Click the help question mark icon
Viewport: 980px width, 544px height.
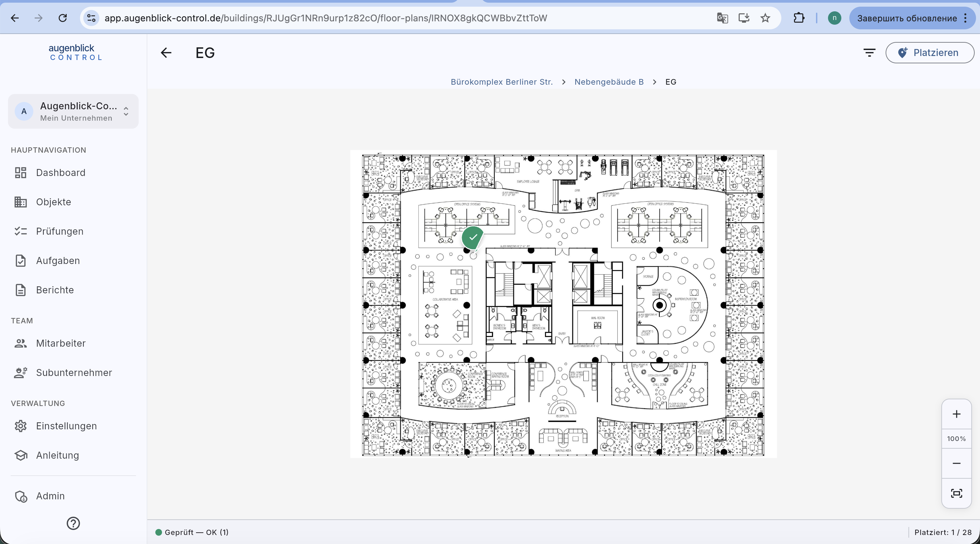[73, 523]
